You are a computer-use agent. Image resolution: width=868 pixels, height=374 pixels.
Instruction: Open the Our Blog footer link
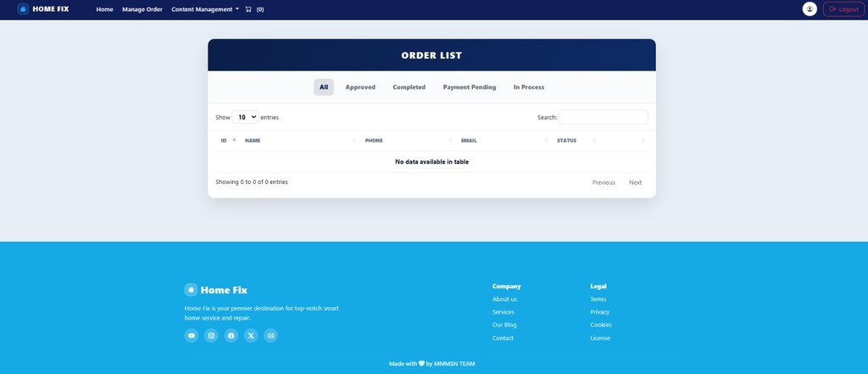[504, 325]
